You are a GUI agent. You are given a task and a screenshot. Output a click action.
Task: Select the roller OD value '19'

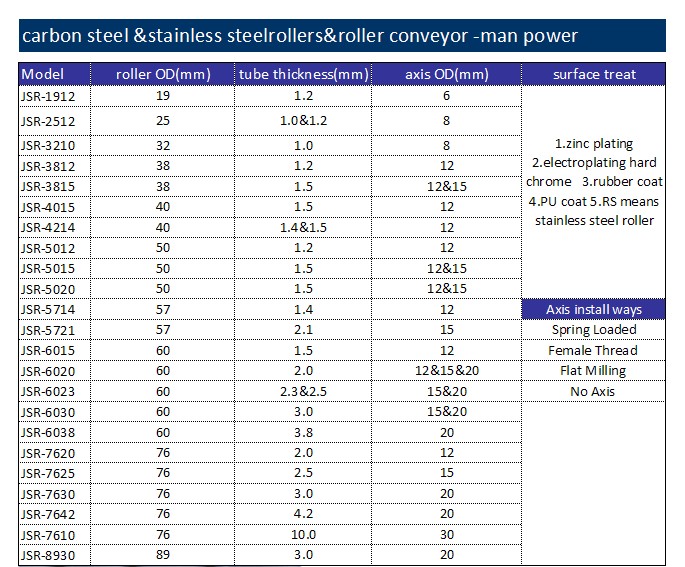coord(163,96)
